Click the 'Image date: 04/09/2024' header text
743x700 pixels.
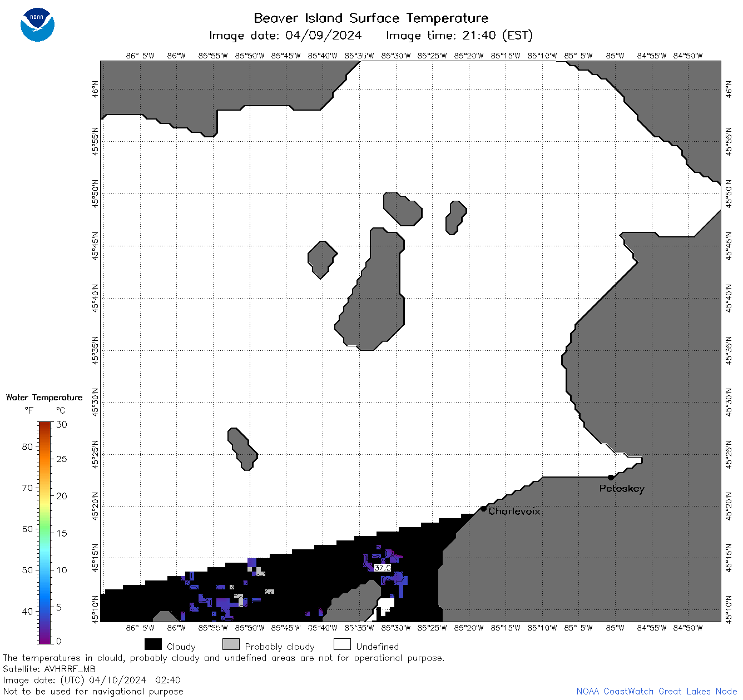click(285, 36)
